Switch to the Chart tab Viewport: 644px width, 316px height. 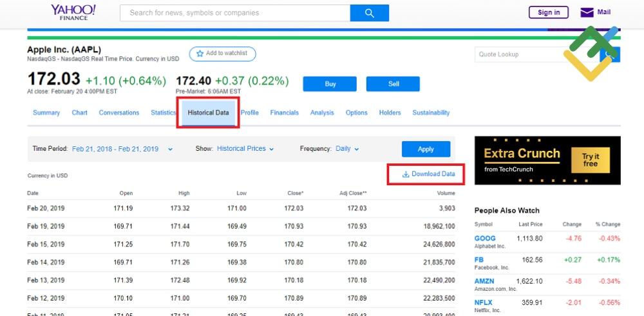click(x=80, y=113)
